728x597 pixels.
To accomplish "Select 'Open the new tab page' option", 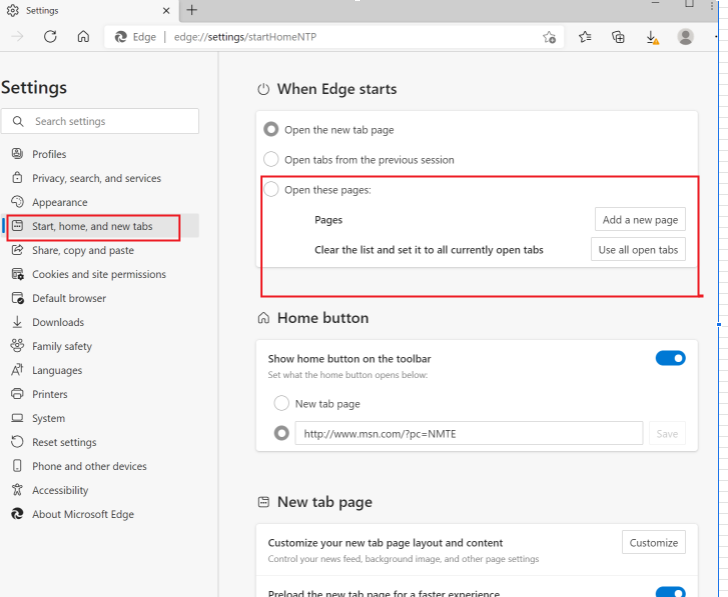I will pyautogui.click(x=271, y=130).
